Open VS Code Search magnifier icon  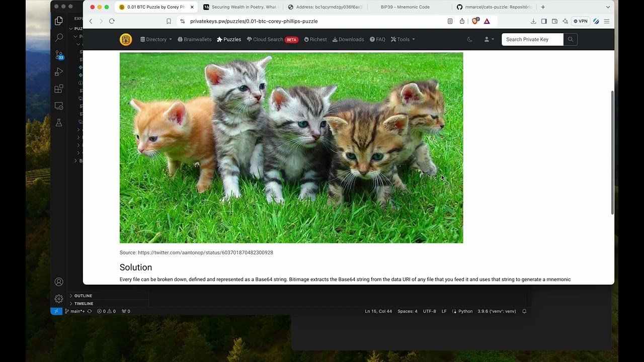[59, 38]
